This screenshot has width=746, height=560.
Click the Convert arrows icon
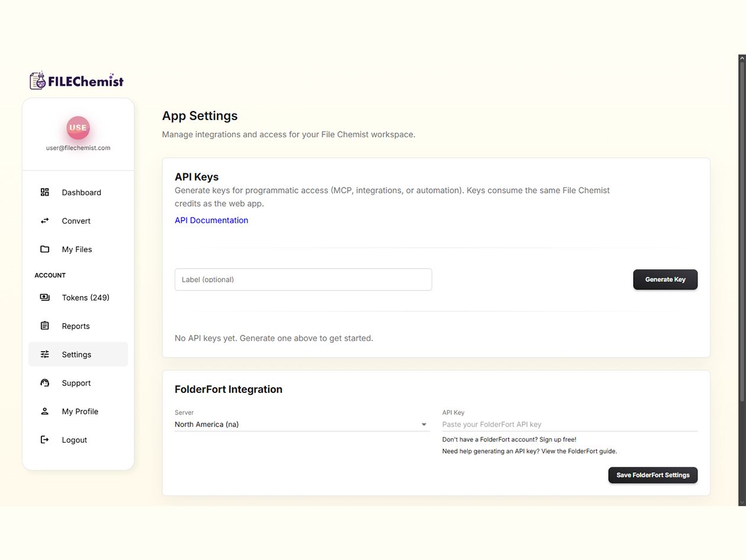(x=44, y=220)
